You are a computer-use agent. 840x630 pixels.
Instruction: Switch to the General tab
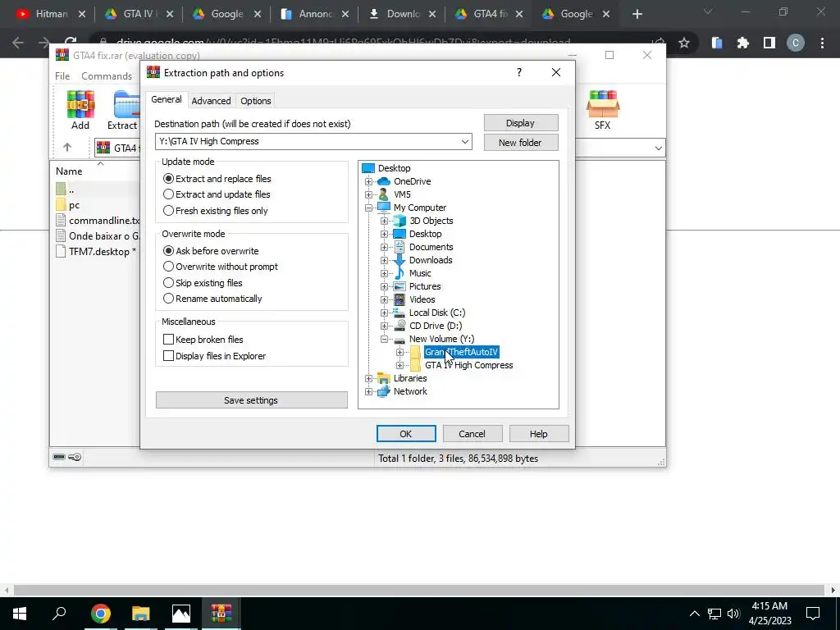[166, 99]
